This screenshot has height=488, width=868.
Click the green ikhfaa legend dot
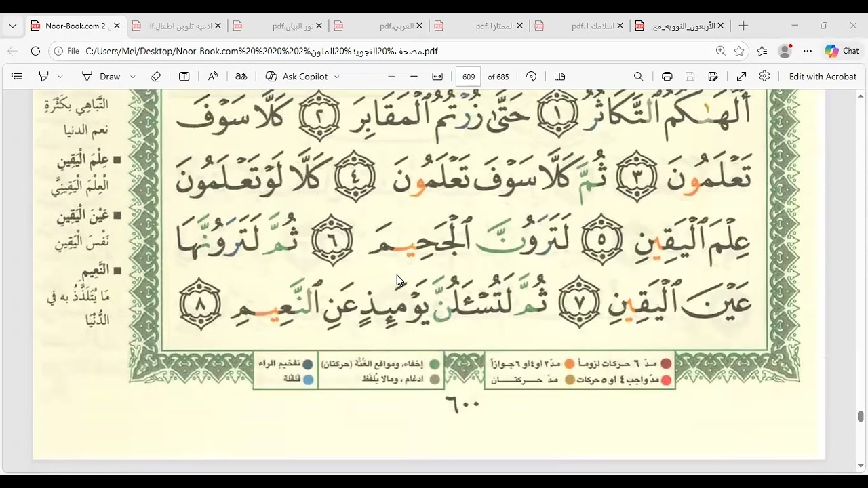(434, 364)
